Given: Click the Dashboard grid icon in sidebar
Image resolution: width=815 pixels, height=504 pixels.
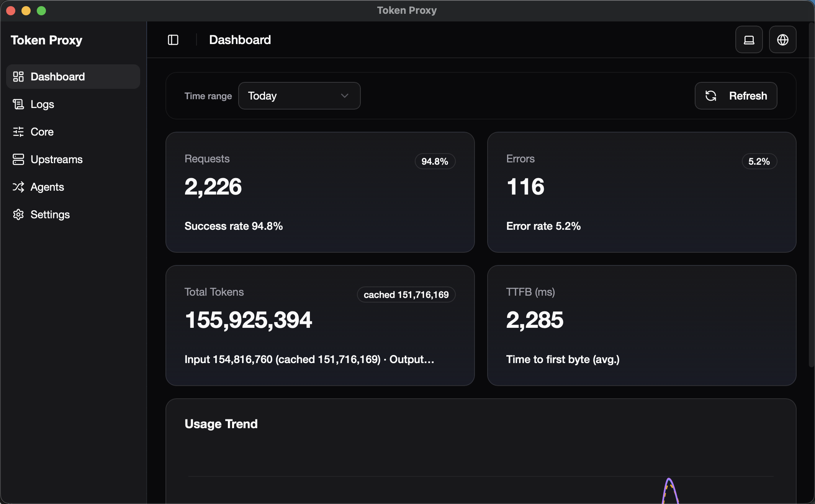Looking at the screenshot, I should [x=18, y=76].
